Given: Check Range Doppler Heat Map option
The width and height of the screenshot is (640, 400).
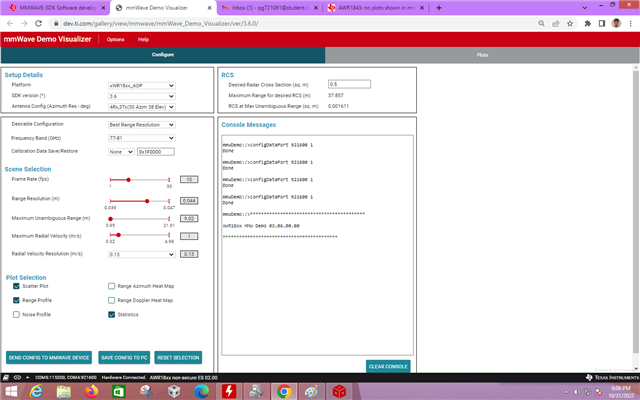Looking at the screenshot, I should pyautogui.click(x=111, y=300).
